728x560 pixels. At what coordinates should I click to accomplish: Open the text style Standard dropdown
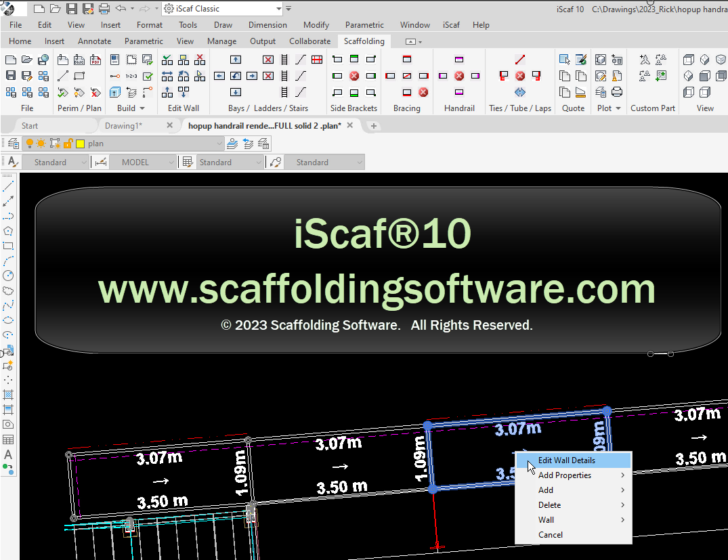pos(83,162)
